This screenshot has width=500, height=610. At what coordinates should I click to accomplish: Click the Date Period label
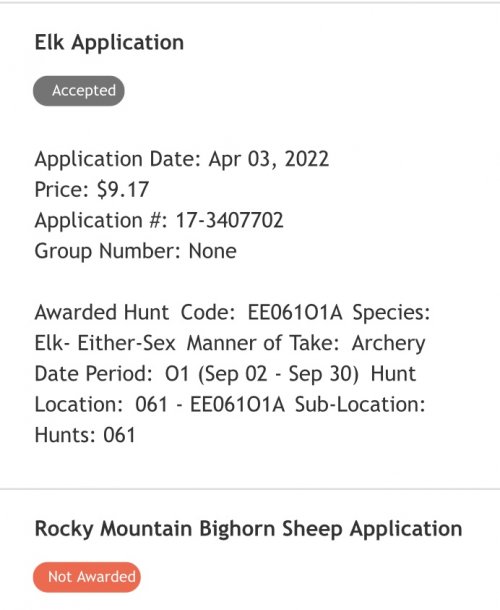point(93,374)
